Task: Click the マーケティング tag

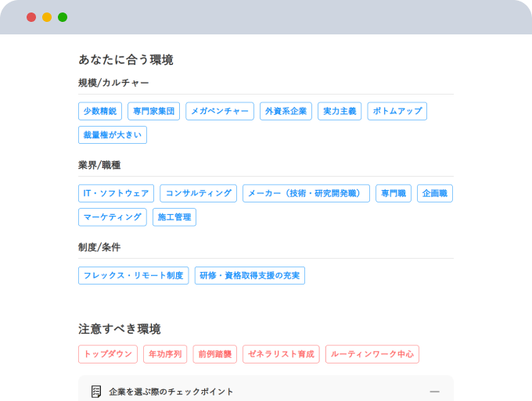Action: (113, 217)
